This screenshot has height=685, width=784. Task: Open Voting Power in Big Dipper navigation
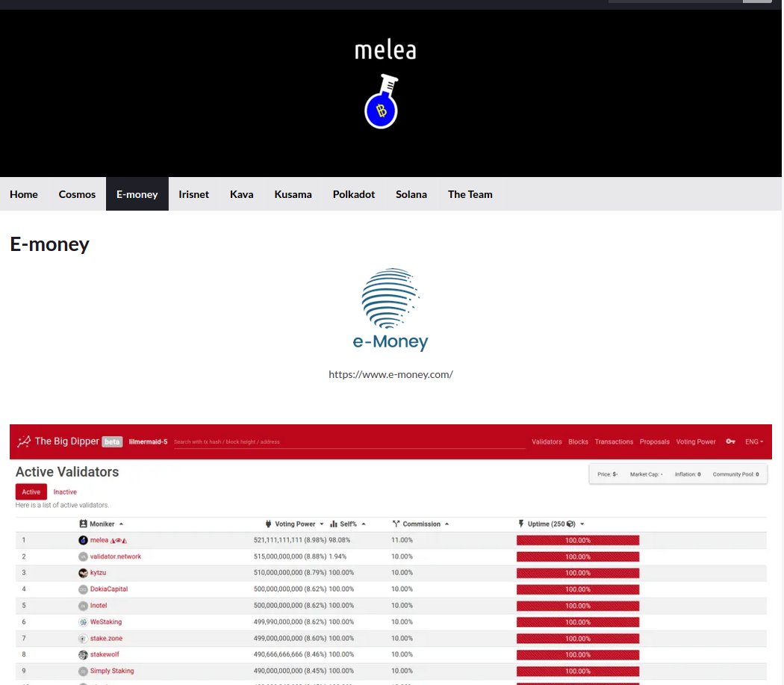point(695,441)
